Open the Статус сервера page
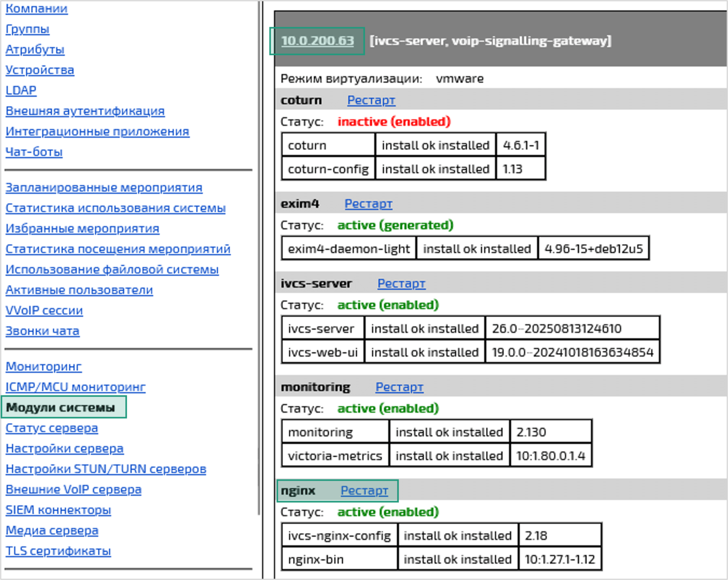Image resolution: width=728 pixels, height=580 pixels. pos(51,428)
